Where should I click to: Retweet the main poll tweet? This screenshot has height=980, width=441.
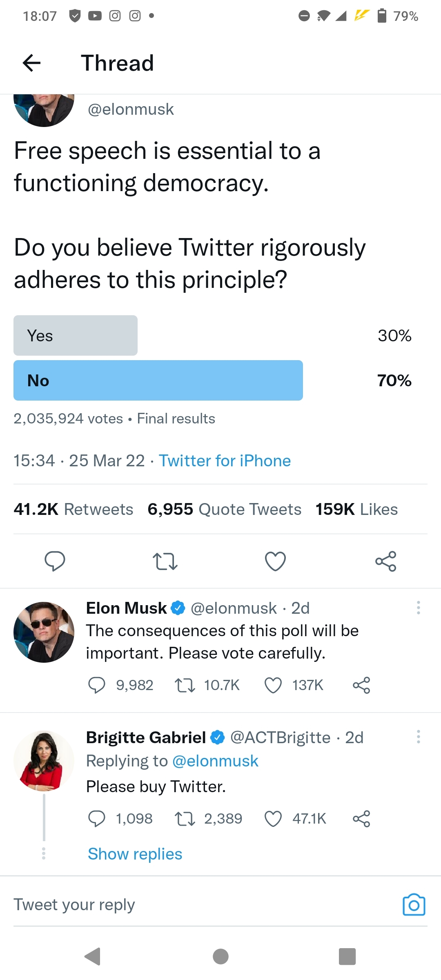(165, 561)
